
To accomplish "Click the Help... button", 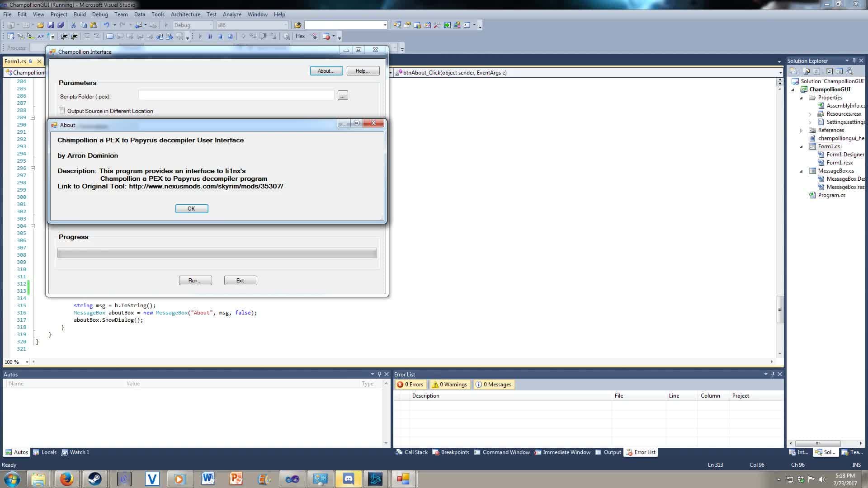I will [363, 71].
